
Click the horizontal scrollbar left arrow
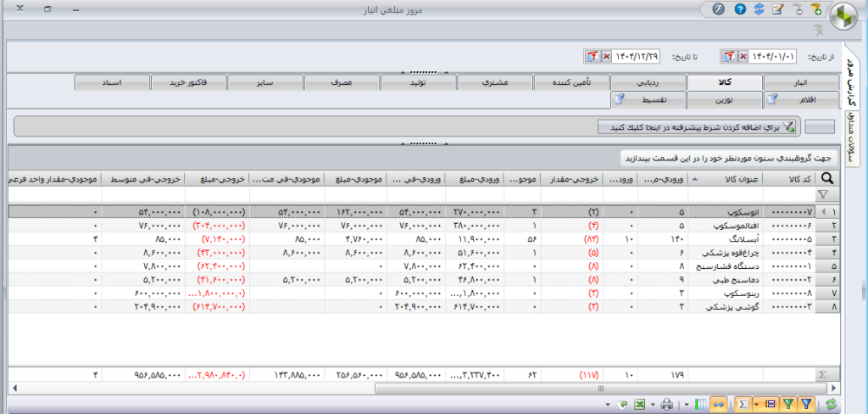tap(14, 388)
